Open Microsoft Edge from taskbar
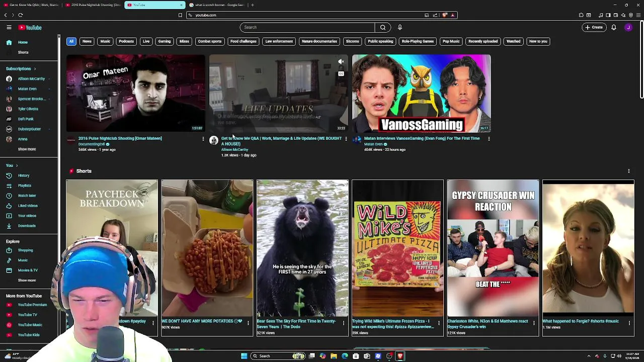644x362 pixels. (x=345, y=356)
